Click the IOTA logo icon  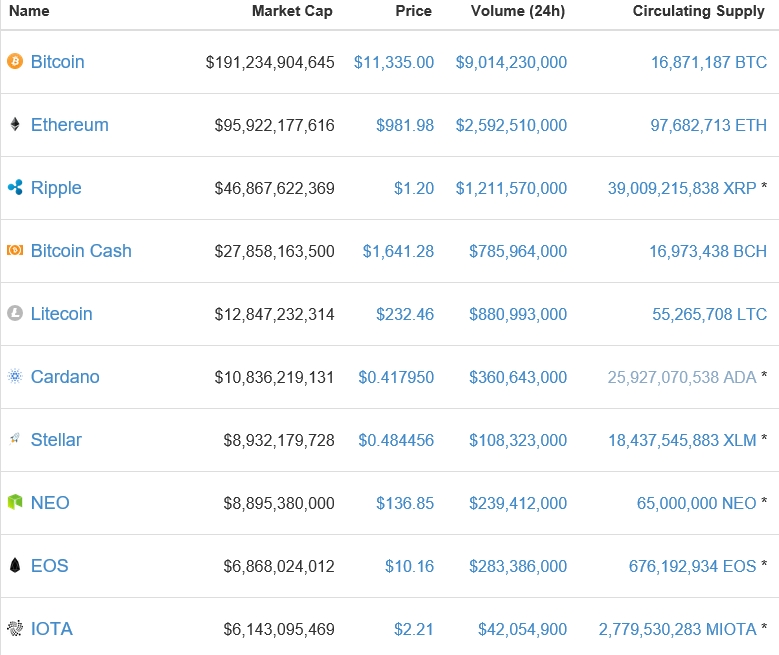15,629
